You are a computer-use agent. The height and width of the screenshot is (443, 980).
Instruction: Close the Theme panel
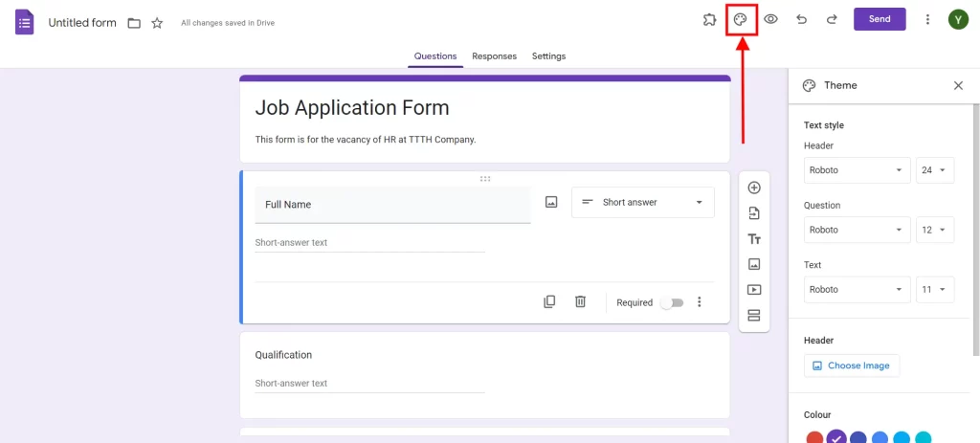point(958,85)
